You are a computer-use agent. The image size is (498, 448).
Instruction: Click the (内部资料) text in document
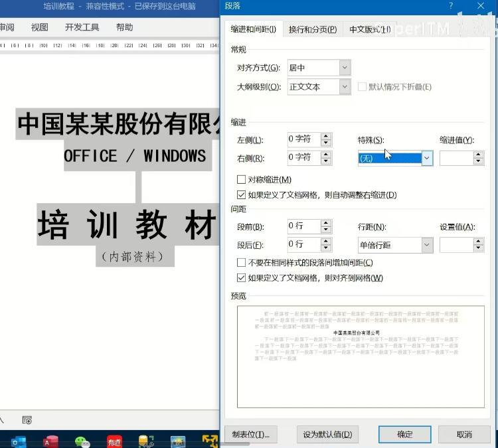click(x=132, y=257)
